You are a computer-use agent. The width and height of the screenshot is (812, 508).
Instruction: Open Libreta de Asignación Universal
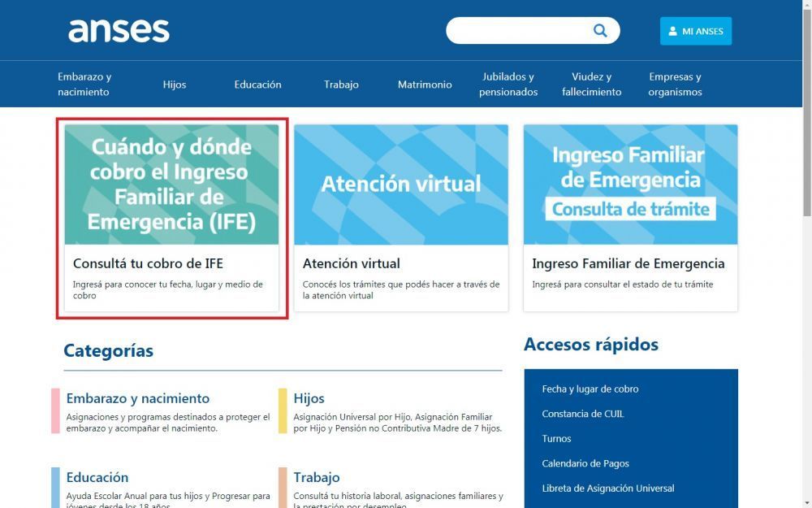tap(608, 488)
